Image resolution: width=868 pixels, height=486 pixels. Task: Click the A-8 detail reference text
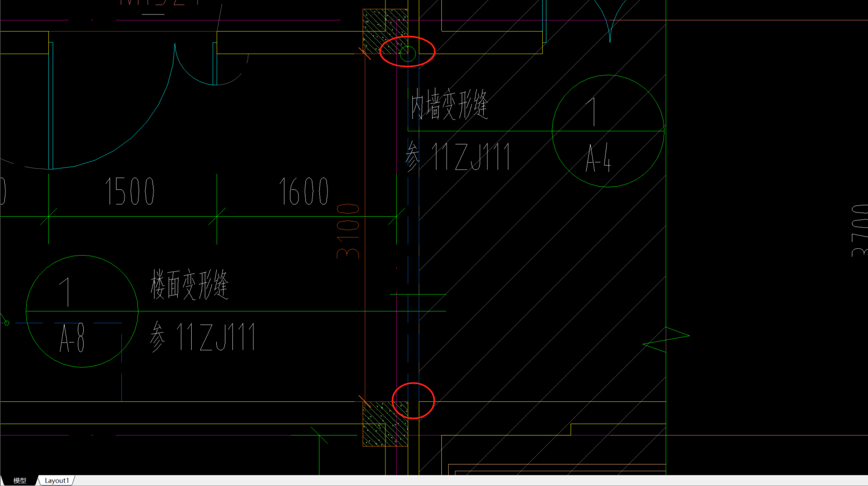pyautogui.click(x=72, y=338)
